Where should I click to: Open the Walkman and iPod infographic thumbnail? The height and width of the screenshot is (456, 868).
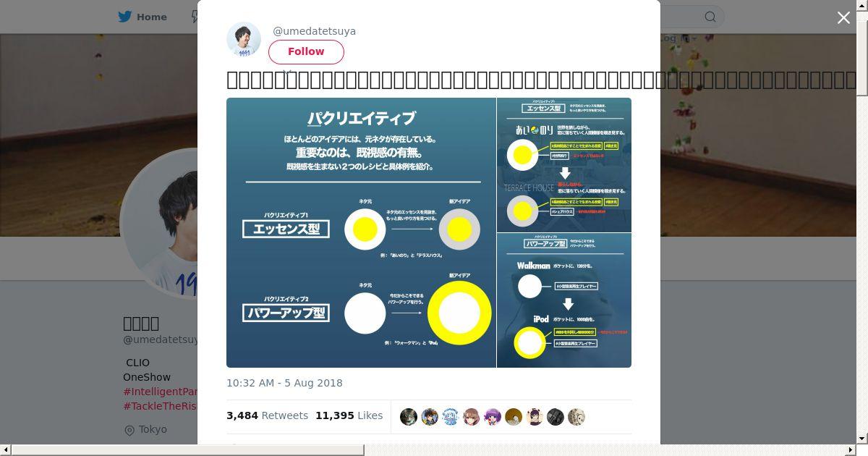click(564, 300)
